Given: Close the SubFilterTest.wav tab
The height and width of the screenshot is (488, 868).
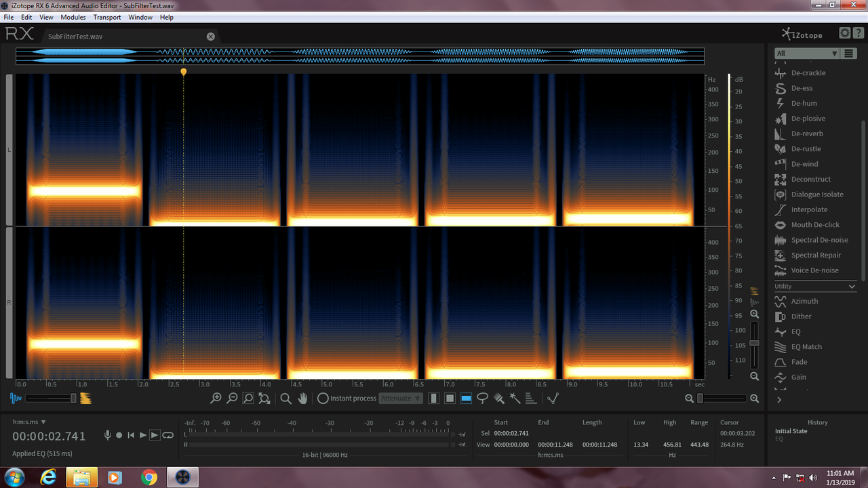Looking at the screenshot, I should [x=210, y=37].
